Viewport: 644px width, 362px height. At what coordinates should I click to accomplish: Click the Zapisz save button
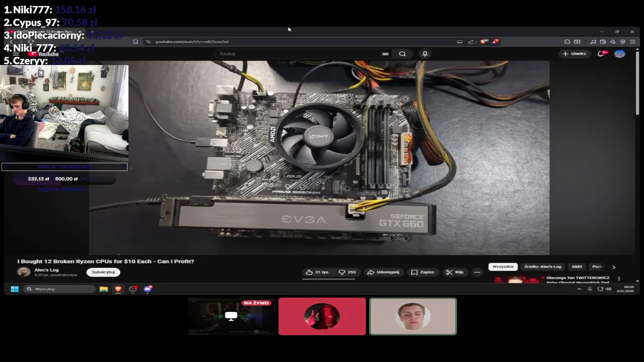(x=423, y=272)
